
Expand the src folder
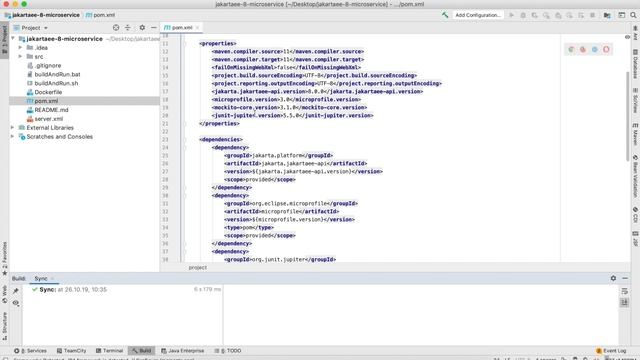pos(20,57)
